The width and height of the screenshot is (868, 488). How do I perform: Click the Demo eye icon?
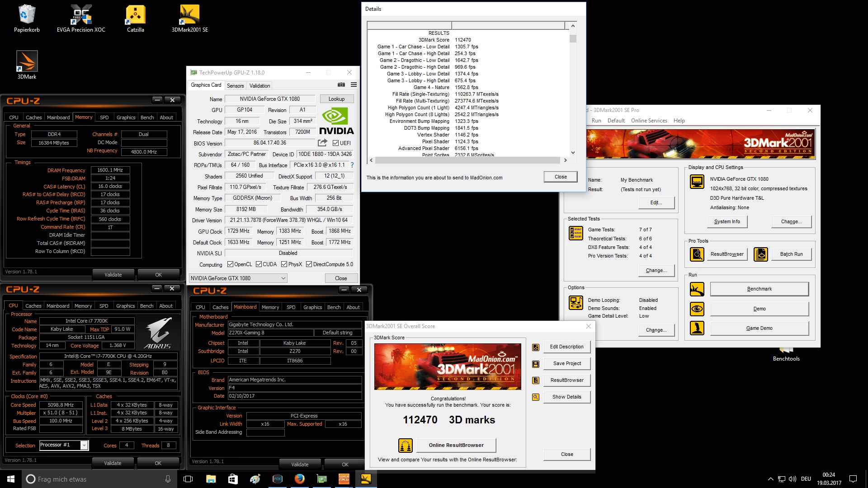coord(697,309)
